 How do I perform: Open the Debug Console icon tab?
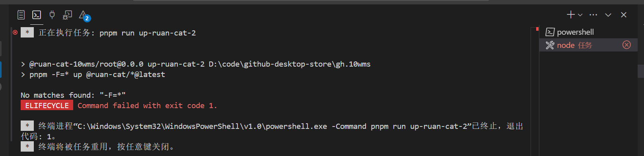(x=68, y=15)
